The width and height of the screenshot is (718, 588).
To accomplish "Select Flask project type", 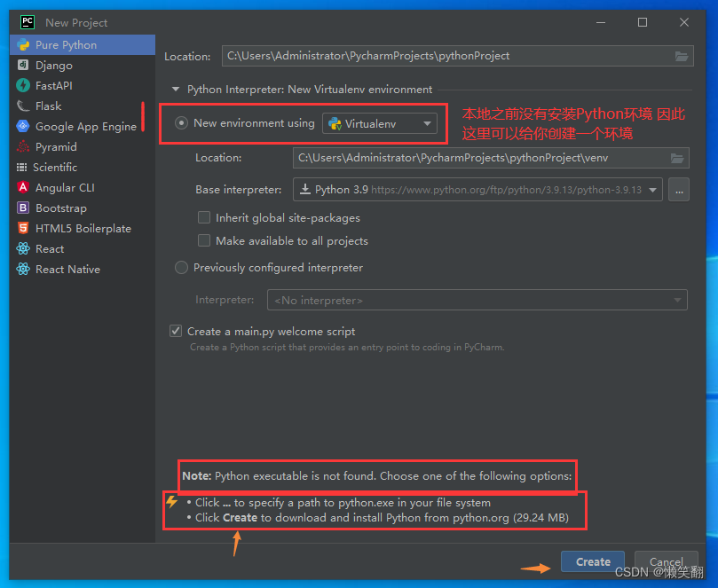I will (83, 106).
